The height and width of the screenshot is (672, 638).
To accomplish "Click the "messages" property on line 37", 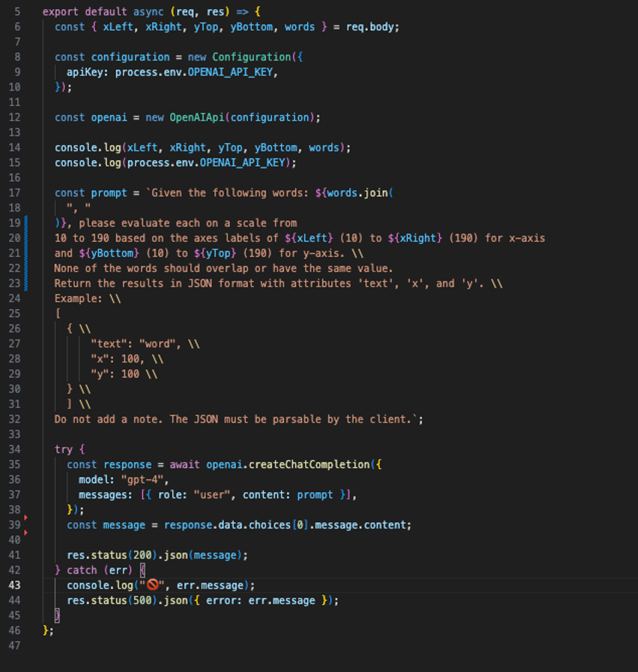I will (x=103, y=495).
